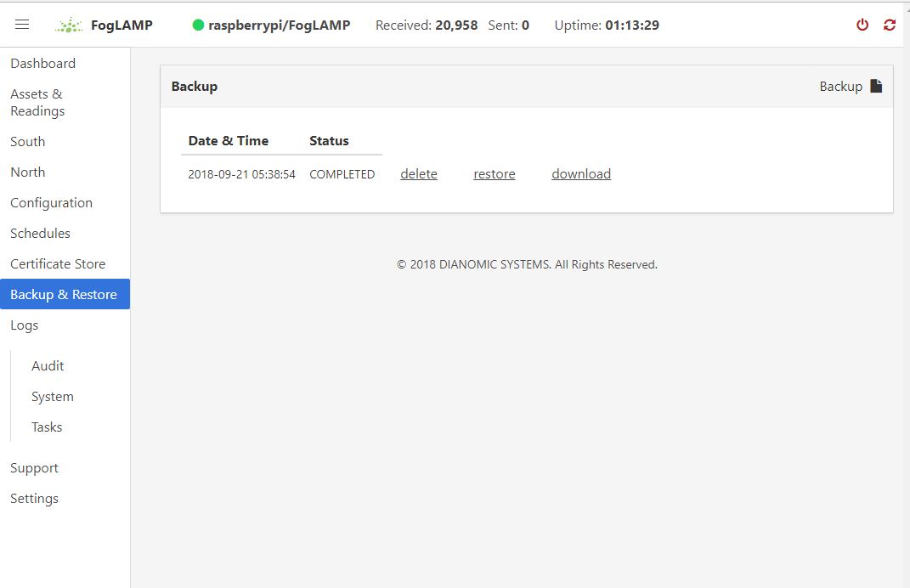Download the backup file
Screen dimensions: 910x588
[581, 174]
